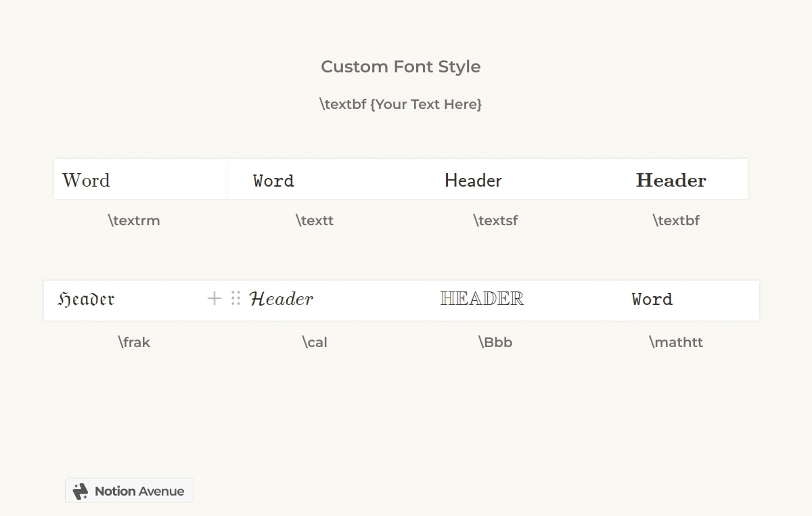Select the gothic \frak Header sample
The height and width of the screenshot is (516, 812).
click(x=87, y=298)
